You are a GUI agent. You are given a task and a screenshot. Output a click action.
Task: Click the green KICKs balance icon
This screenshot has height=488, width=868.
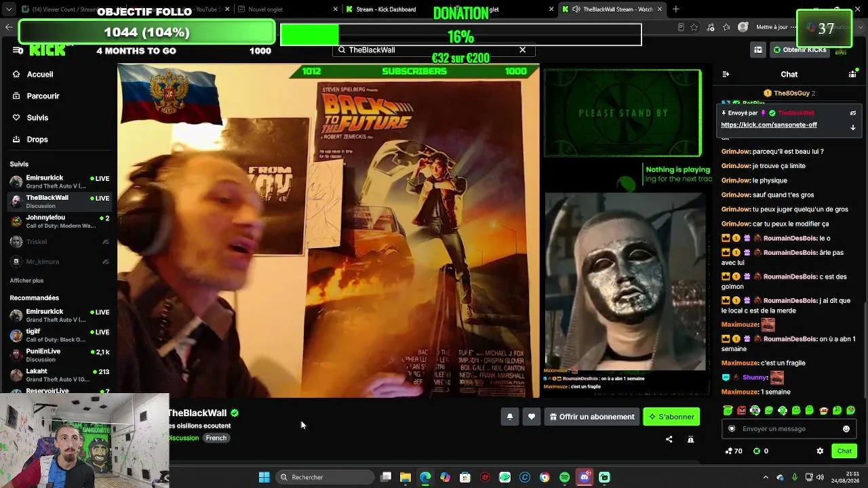[x=757, y=451]
